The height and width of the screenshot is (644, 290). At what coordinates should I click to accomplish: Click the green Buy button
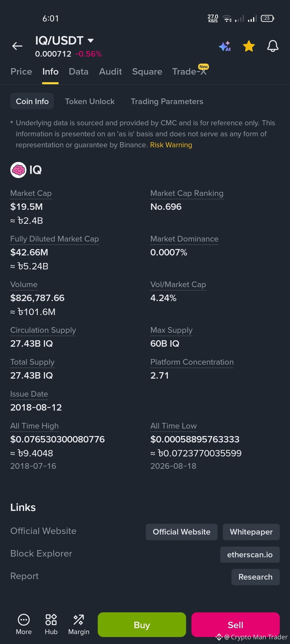pyautogui.click(x=142, y=625)
